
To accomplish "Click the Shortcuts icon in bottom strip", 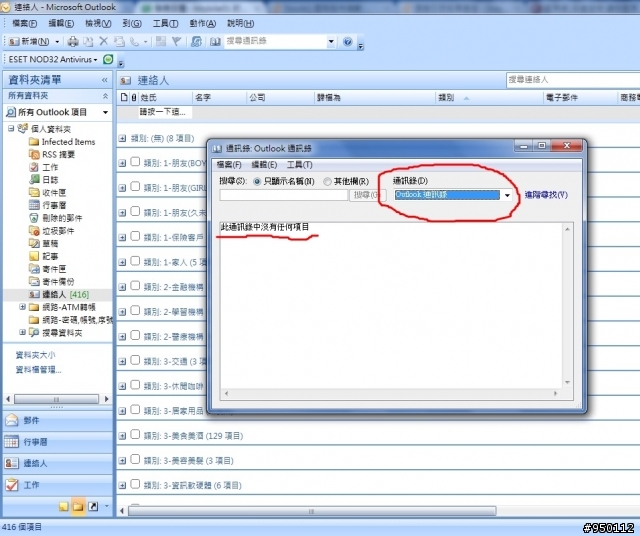I will pyautogui.click(x=93, y=507).
